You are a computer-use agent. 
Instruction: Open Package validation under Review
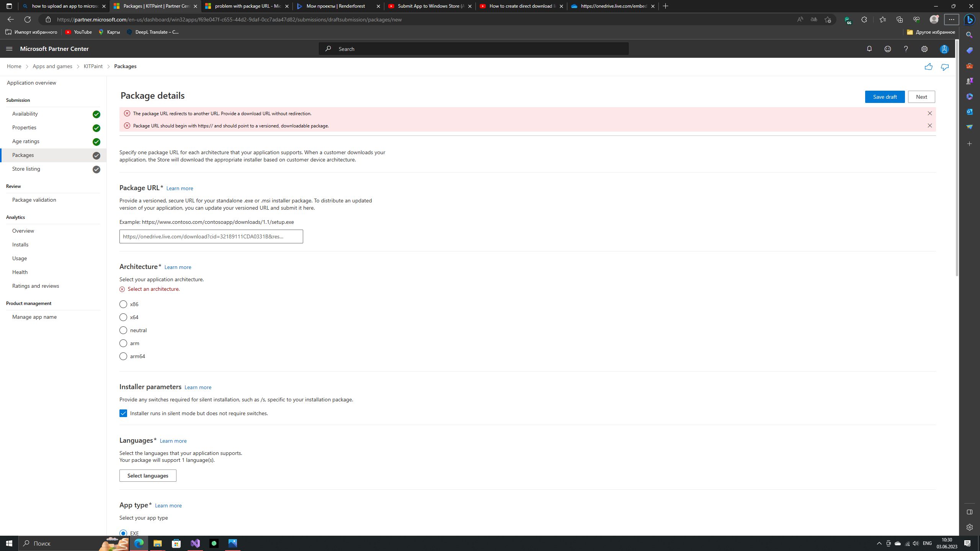pyautogui.click(x=34, y=199)
